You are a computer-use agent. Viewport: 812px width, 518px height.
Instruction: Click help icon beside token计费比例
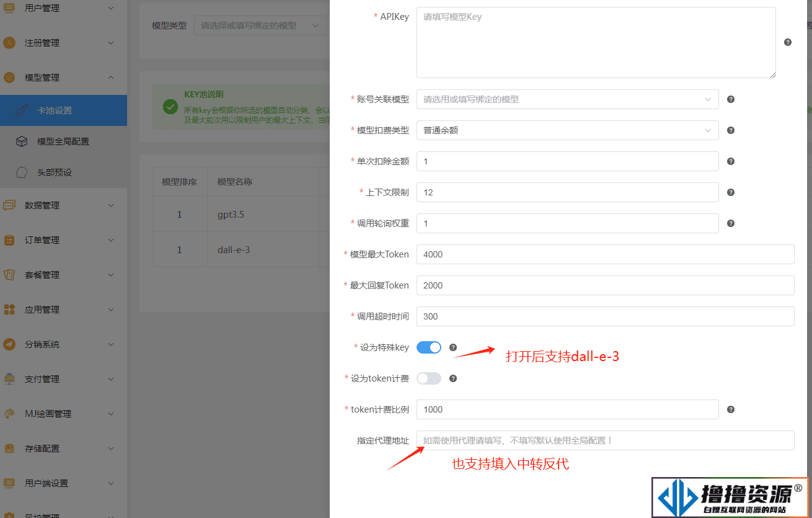tap(731, 409)
